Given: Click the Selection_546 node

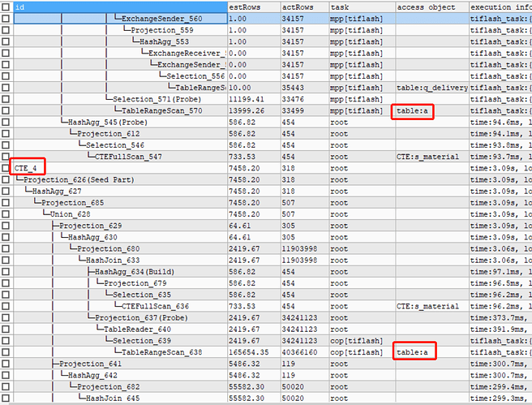Looking at the screenshot, I should click(115, 145).
